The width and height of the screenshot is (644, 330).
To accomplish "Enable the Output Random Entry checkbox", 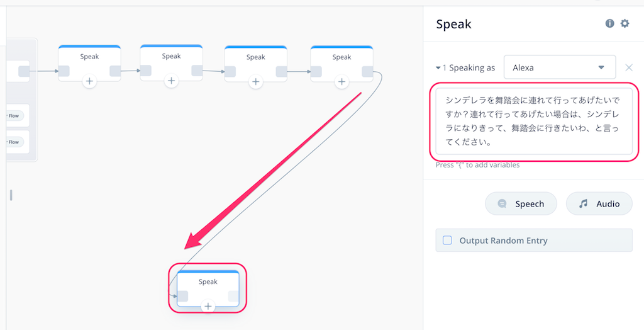I will [x=447, y=241].
